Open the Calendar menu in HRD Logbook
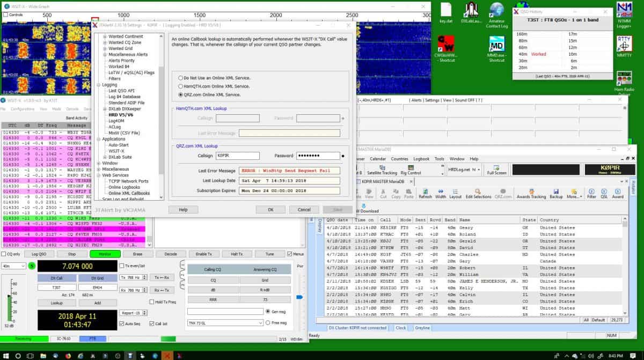The image size is (644, 360). [378, 159]
